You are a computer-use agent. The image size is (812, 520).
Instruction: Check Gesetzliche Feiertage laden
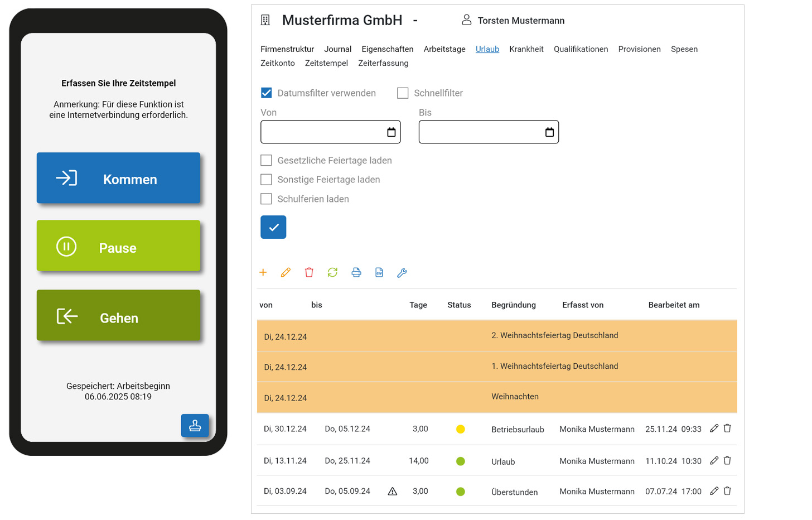(267, 161)
